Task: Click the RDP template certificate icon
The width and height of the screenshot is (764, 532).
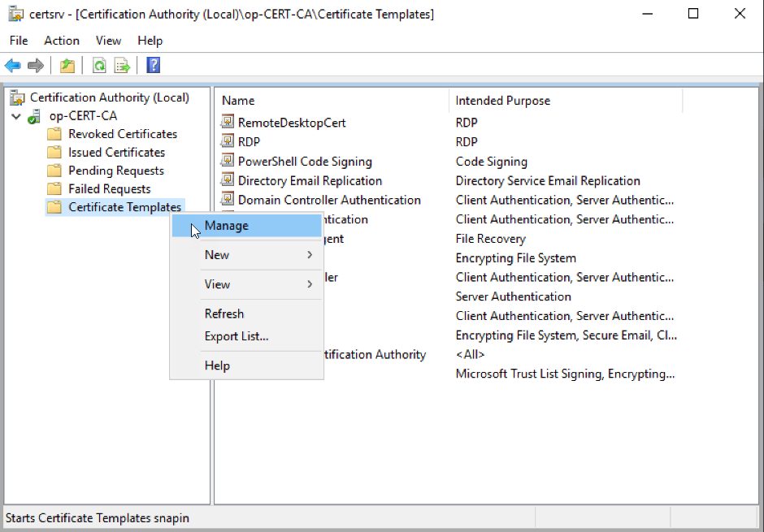Action: point(227,141)
